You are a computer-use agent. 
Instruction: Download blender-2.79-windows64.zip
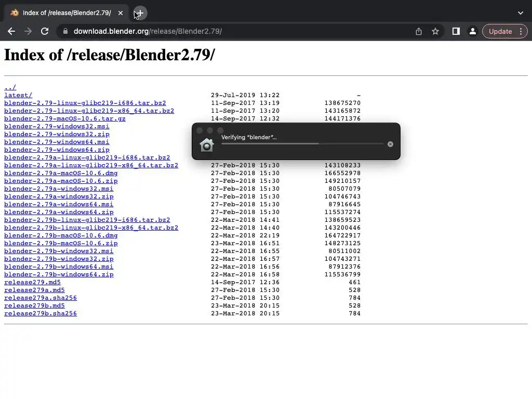pos(57,150)
